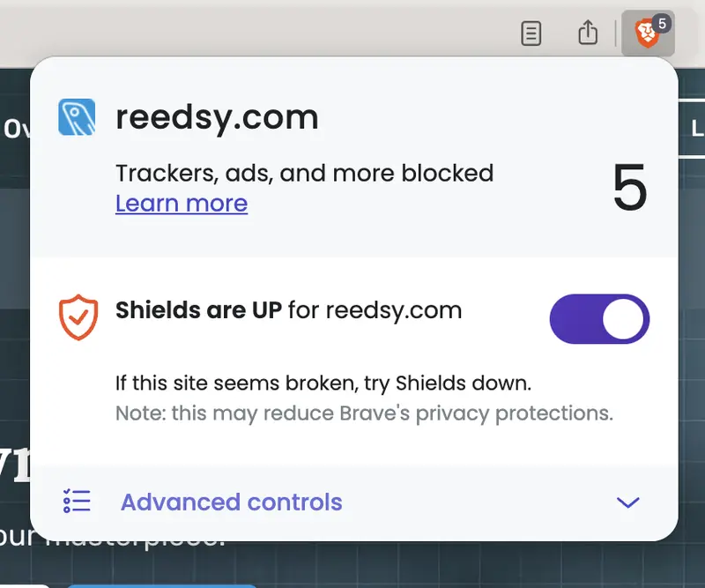Viewport: 705px width, 588px height.
Task: Click the Advanced controls list icon
Action: (77, 502)
